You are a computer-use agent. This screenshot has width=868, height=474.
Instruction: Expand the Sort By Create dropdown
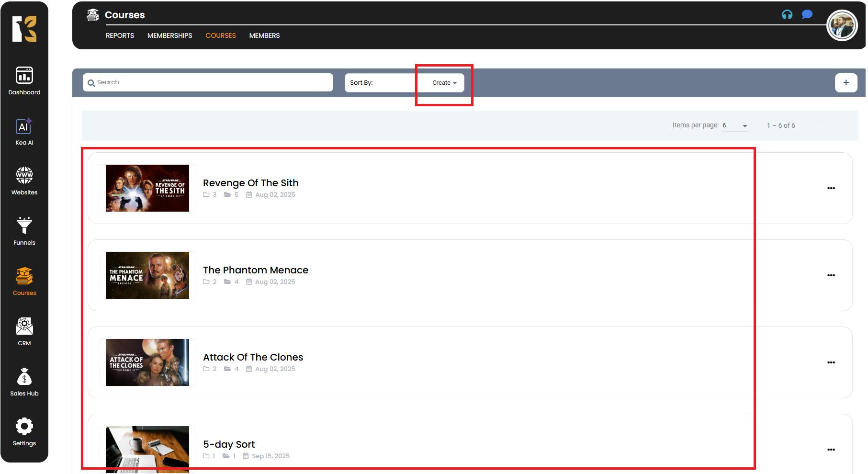pyautogui.click(x=444, y=83)
